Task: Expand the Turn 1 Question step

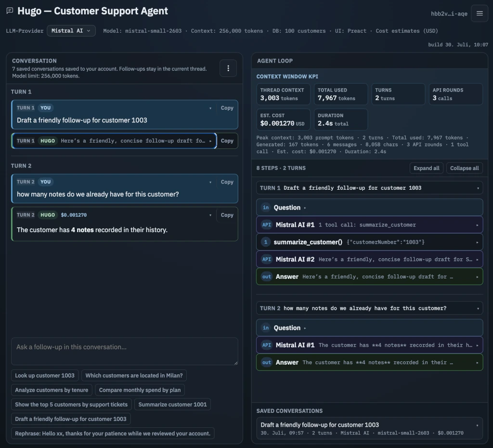Action: click(369, 207)
